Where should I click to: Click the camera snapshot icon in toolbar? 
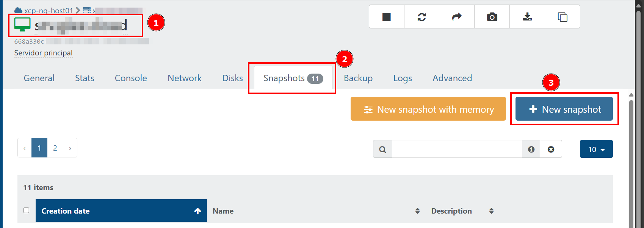point(492,17)
